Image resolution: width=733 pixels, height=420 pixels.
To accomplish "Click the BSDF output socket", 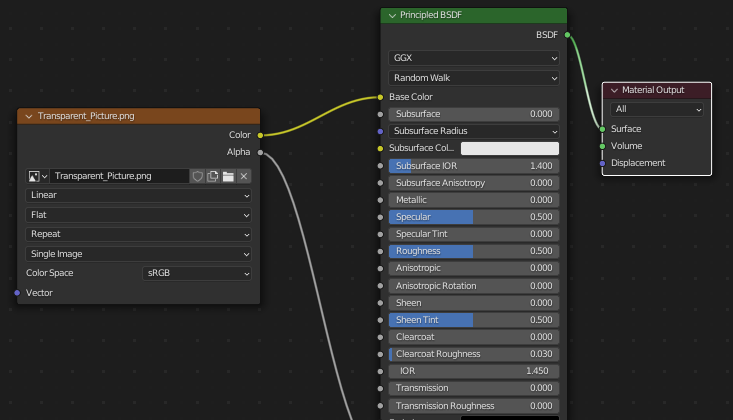I will click(x=567, y=35).
